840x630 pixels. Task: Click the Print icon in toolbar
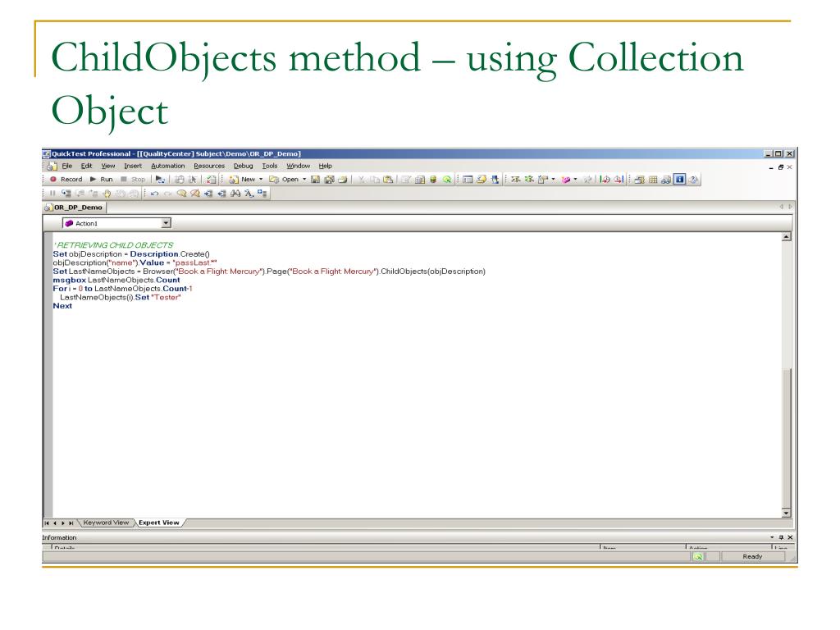342,179
